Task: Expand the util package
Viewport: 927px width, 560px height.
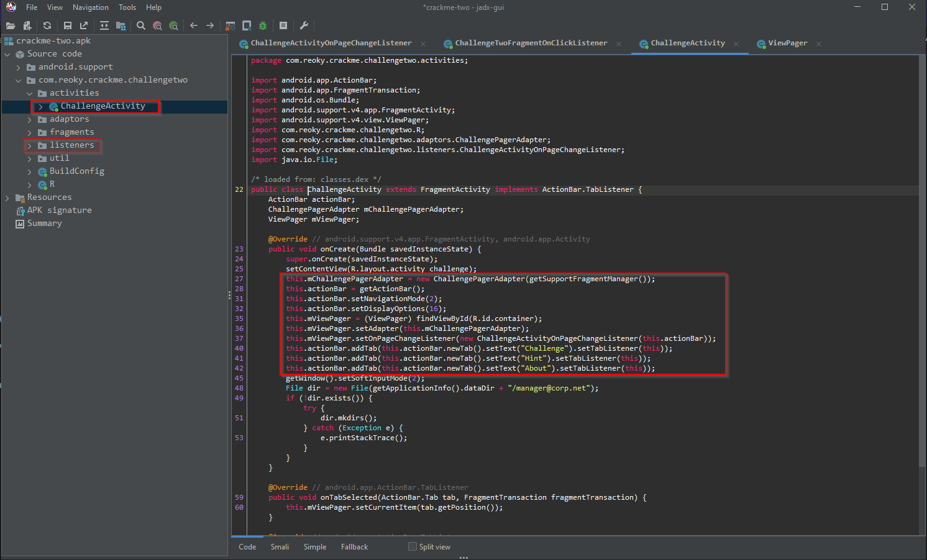Action: pos(29,158)
